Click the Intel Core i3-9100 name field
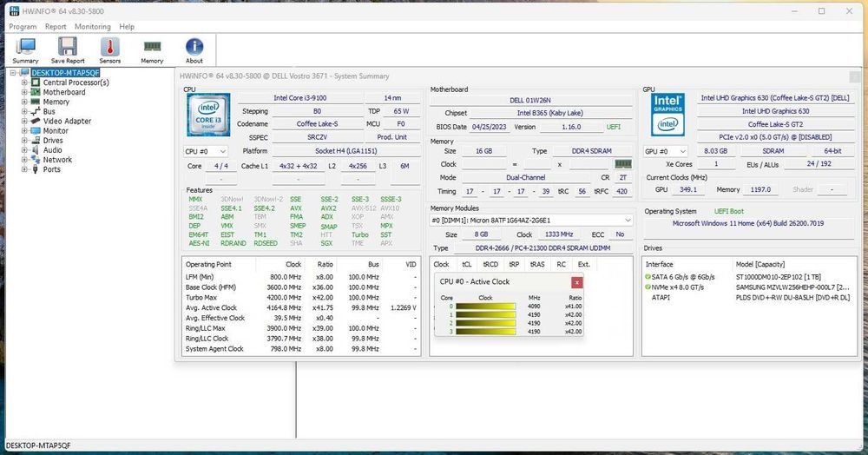This screenshot has width=868, height=455. [x=300, y=98]
